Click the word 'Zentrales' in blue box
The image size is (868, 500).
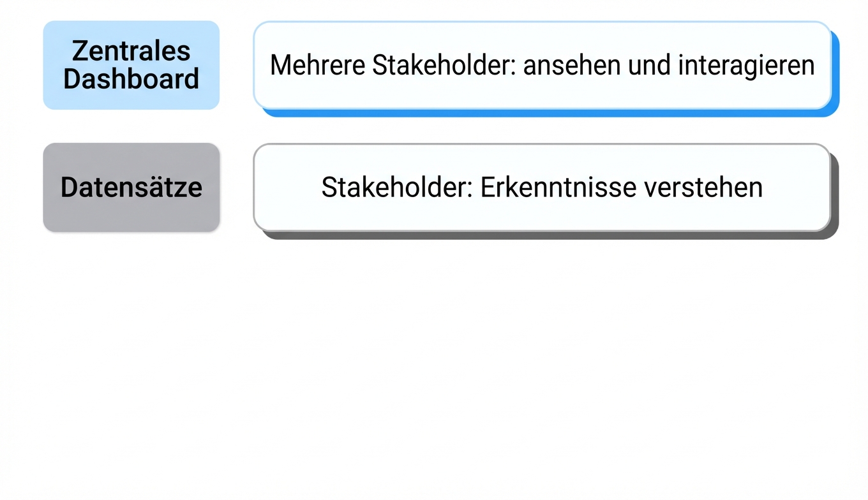point(131,51)
